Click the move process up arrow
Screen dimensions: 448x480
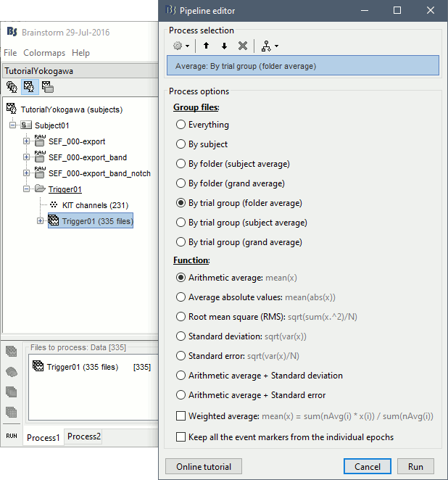[x=207, y=46]
